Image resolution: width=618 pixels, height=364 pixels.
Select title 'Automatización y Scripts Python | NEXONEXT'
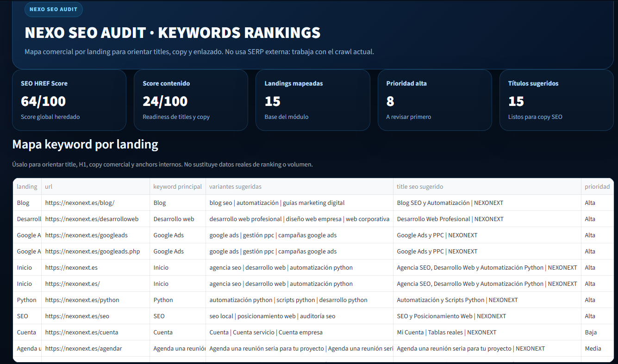pos(487,300)
